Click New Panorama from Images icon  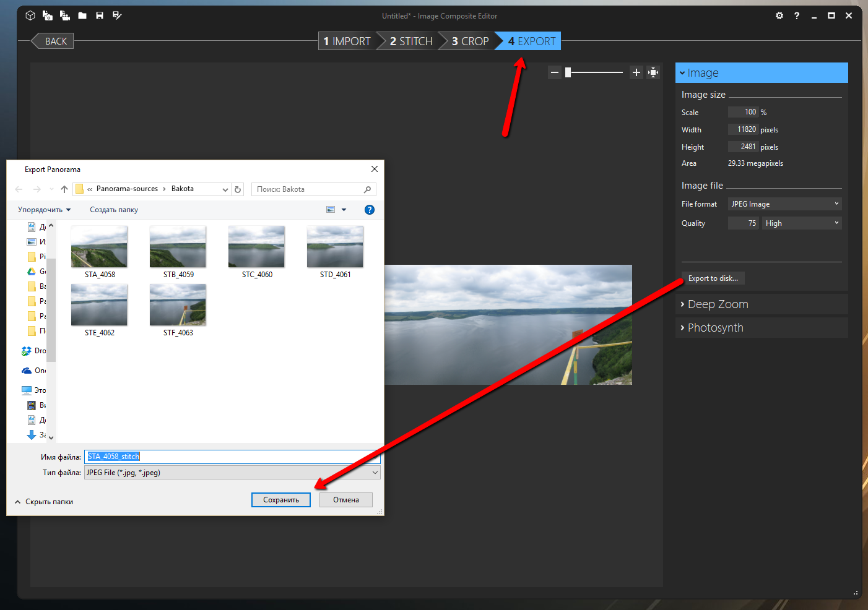(48, 15)
